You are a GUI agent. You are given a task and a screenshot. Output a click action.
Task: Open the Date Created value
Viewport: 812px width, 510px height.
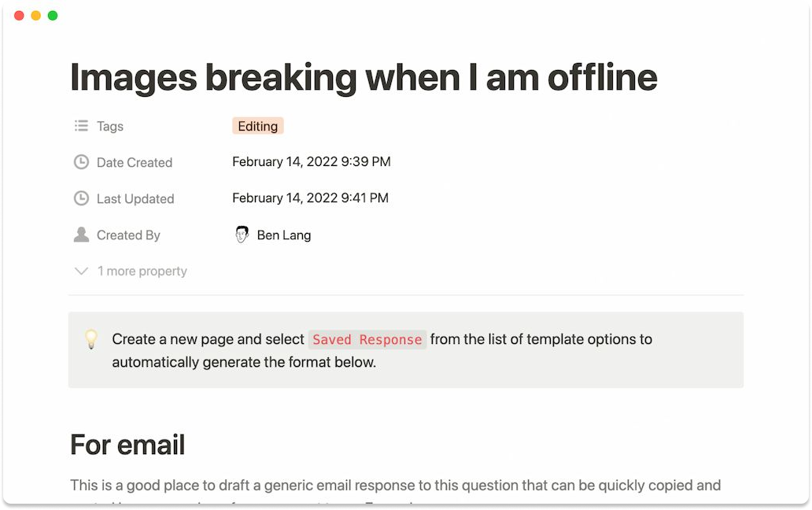(311, 162)
